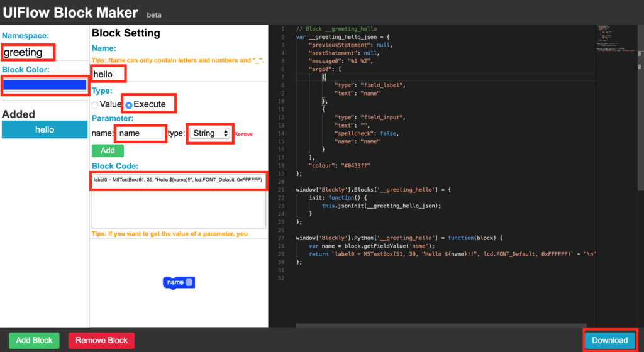The image size is (644, 352).
Task: Click the Block Setting heading
Action: [x=126, y=33]
